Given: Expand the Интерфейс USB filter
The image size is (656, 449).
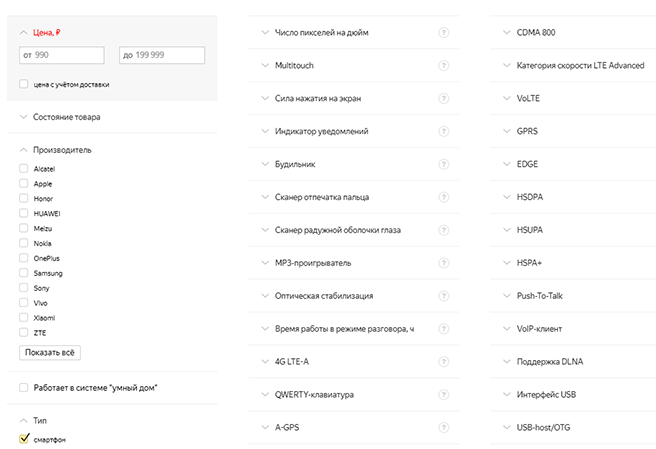Looking at the screenshot, I should tap(545, 394).
